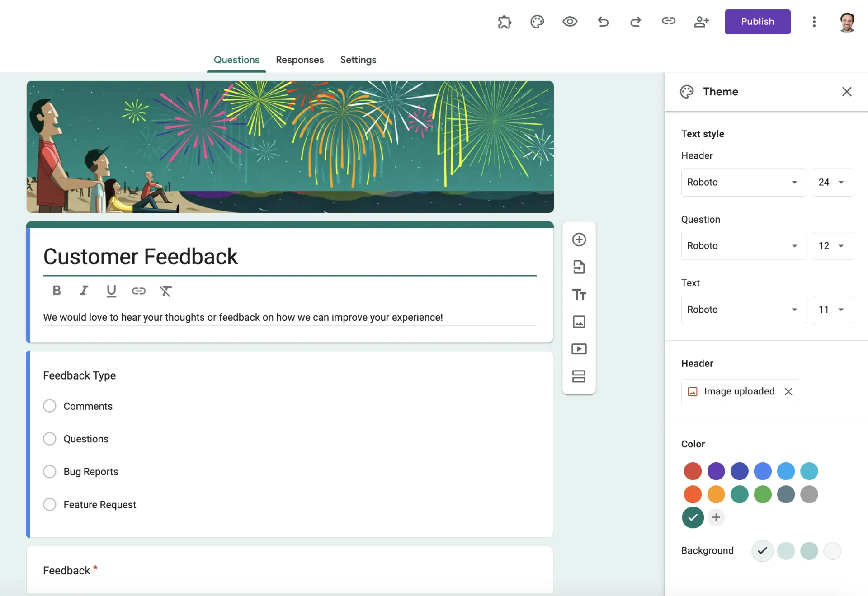Add collaborators with the person-plus icon
Screen dimensions: 868x596
pos(702,22)
